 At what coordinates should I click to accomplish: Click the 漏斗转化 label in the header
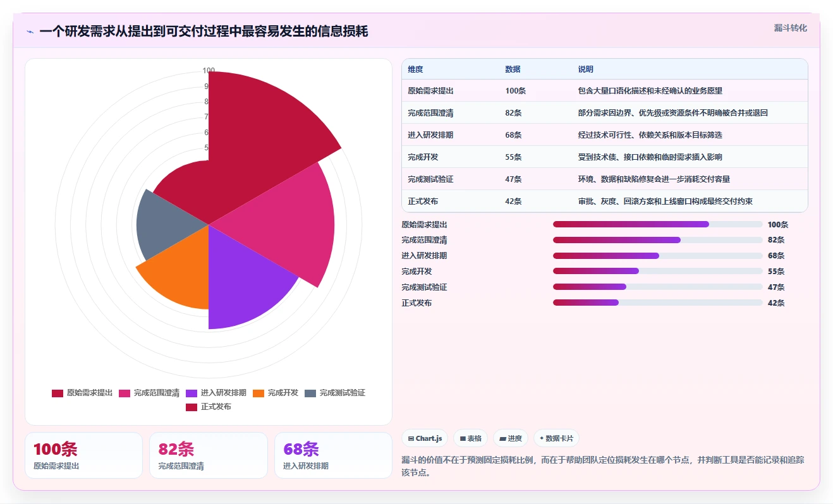(790, 28)
